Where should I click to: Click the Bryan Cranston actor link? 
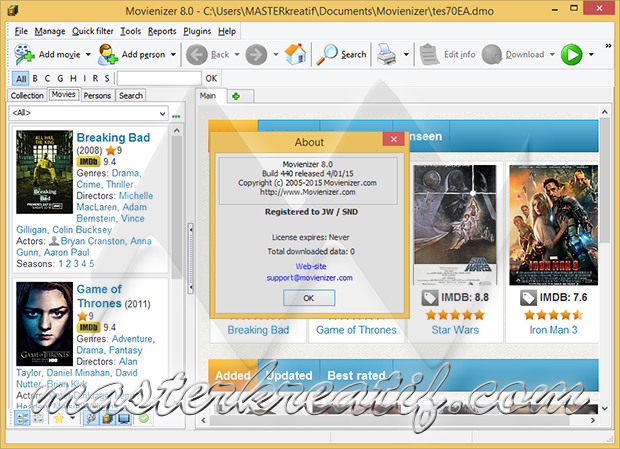pyautogui.click(x=93, y=241)
